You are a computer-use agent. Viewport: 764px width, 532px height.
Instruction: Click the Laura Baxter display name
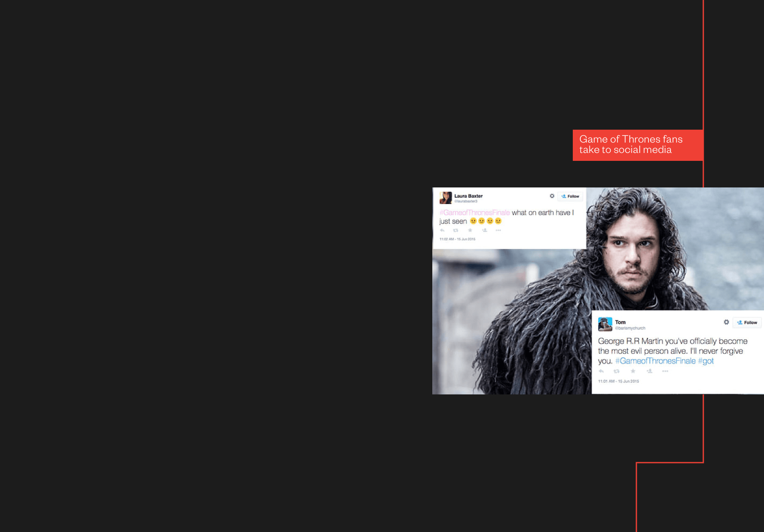coord(468,196)
